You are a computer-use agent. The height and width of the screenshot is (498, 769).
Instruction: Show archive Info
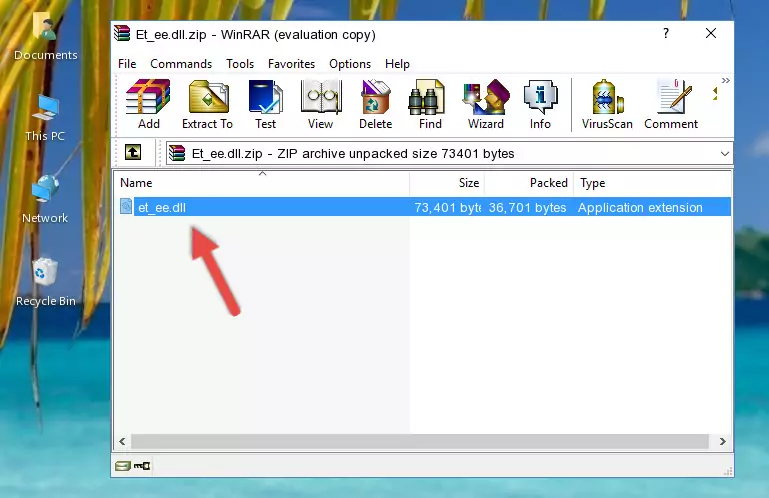(540, 105)
